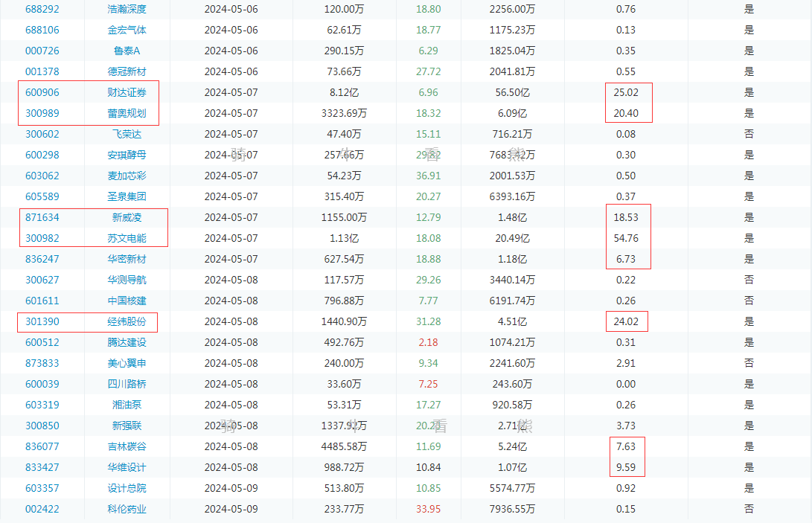This screenshot has height=523, width=812.
Task: Open stock code 688292 link
Action: click(x=42, y=10)
